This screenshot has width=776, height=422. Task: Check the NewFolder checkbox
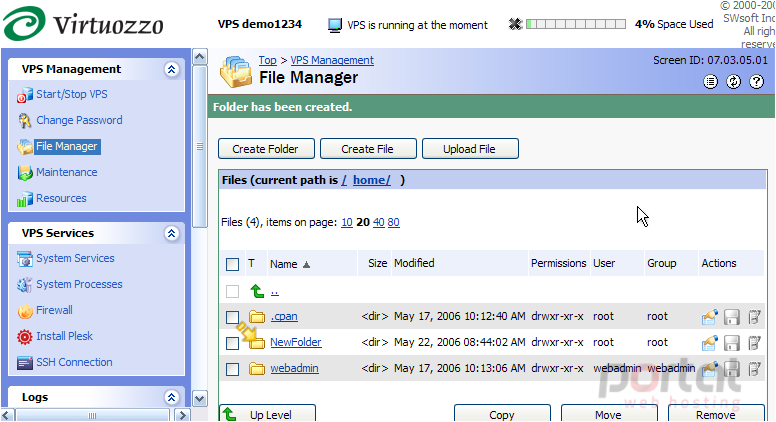(x=233, y=343)
